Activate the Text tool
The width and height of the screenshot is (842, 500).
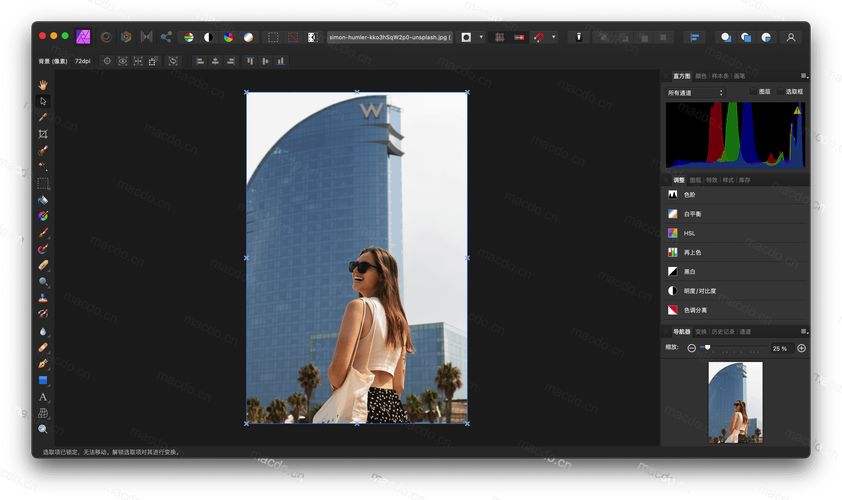pos(43,397)
